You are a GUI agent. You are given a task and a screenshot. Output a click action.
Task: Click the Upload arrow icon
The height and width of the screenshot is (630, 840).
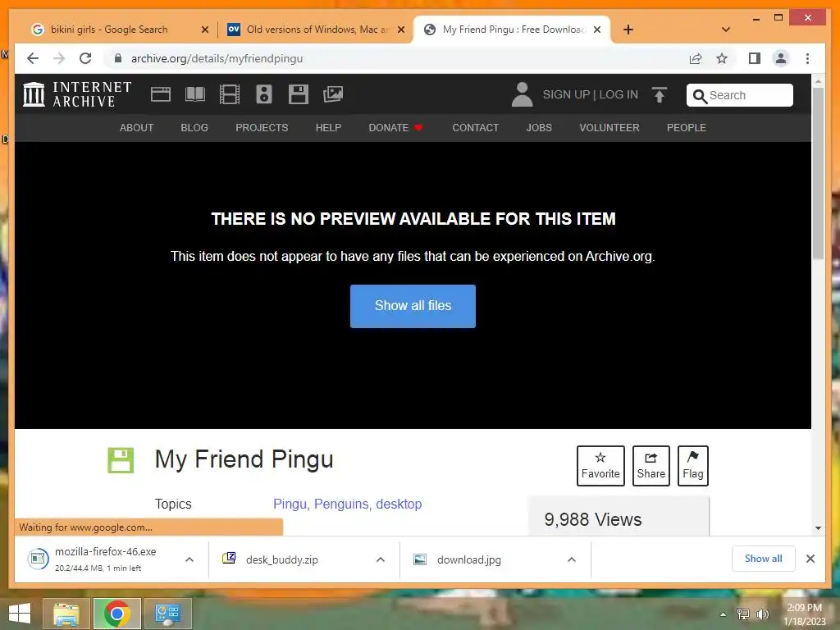tap(660, 95)
